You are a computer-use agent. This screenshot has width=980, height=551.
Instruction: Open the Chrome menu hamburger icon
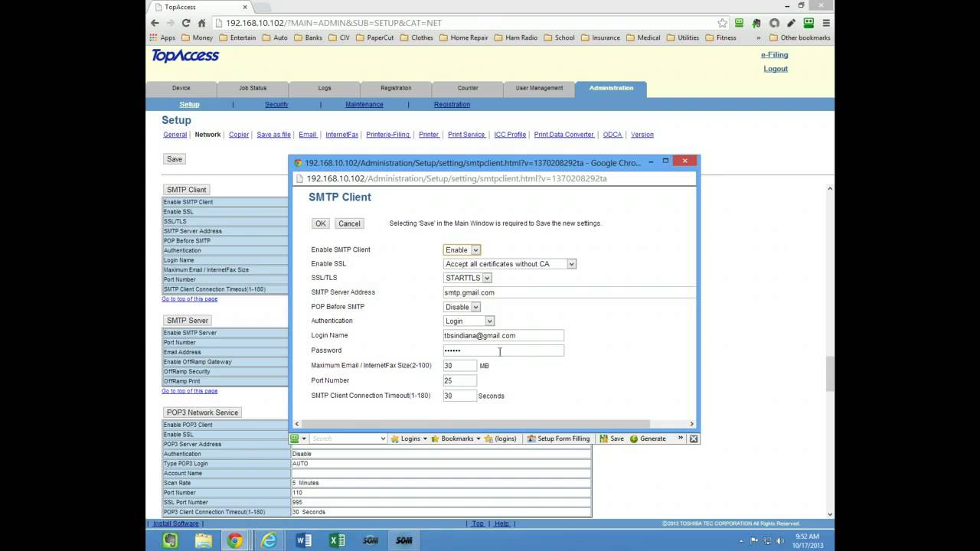coord(826,23)
